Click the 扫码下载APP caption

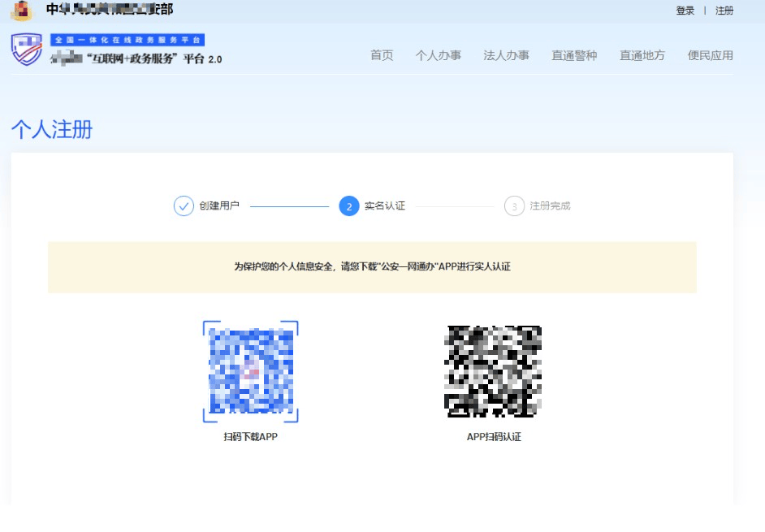(x=251, y=437)
